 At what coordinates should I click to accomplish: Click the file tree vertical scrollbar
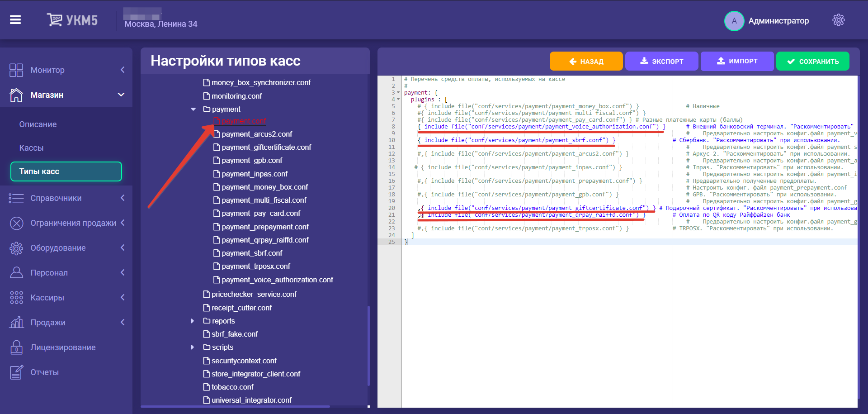coord(368,346)
